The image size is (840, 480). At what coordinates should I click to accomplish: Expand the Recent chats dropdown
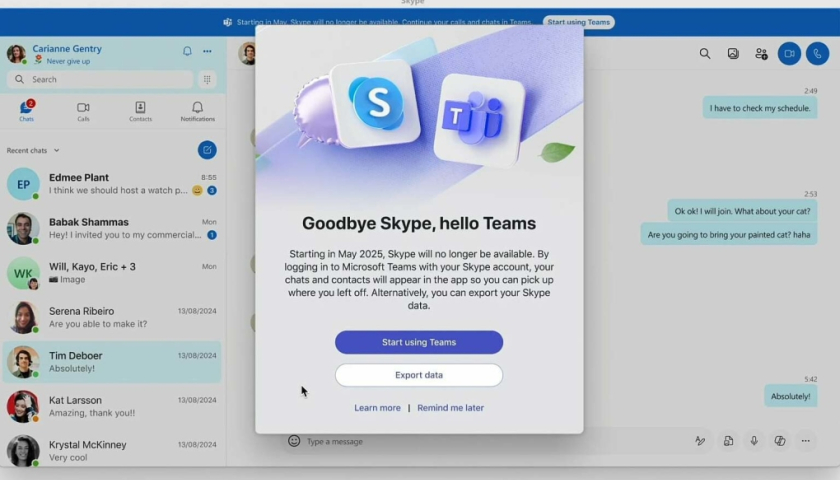tap(56, 151)
